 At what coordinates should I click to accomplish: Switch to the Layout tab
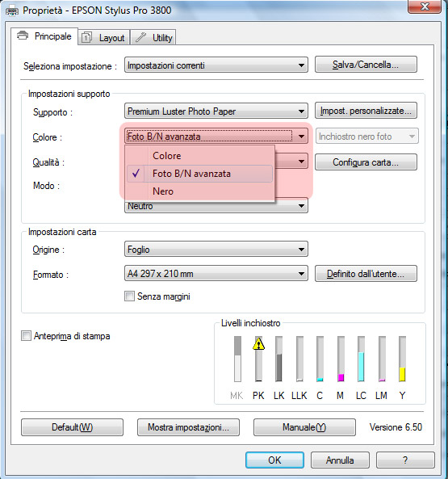104,38
